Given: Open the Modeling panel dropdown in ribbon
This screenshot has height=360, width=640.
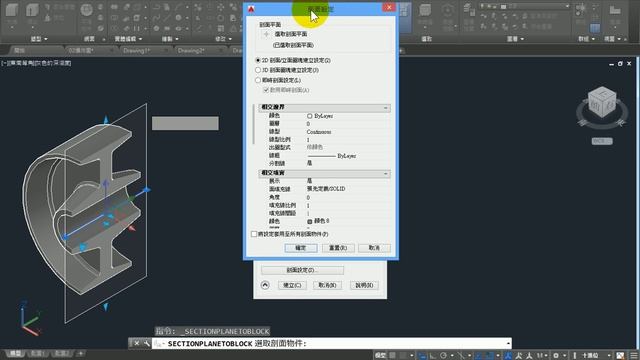Looking at the screenshot, I should click(39, 39).
